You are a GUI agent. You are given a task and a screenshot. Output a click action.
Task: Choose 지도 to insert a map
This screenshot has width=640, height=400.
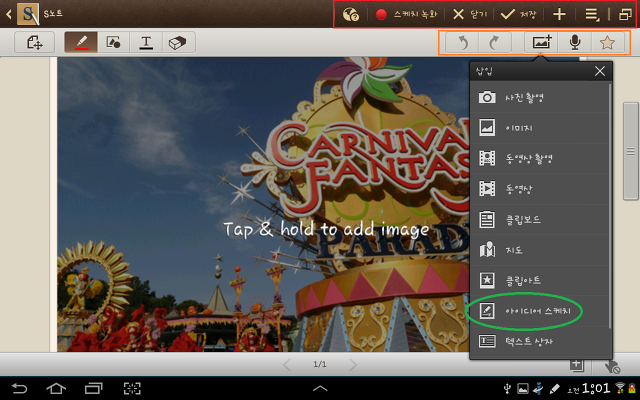[x=540, y=250]
